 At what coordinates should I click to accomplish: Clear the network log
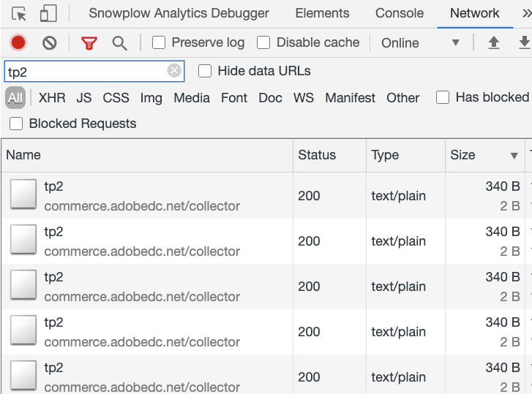pos(50,43)
